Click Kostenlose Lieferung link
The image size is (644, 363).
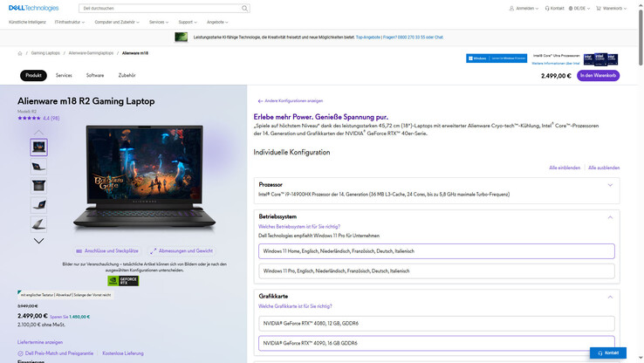123,353
